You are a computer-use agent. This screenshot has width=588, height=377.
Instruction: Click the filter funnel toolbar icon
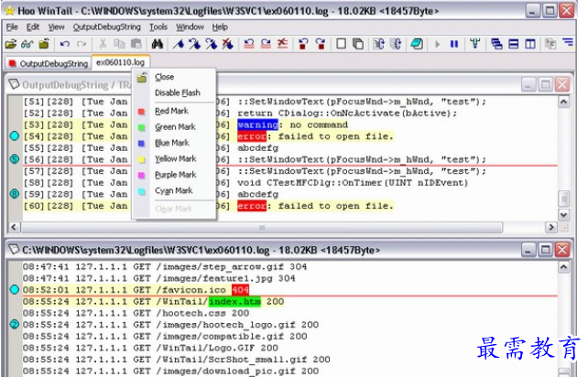point(475,44)
